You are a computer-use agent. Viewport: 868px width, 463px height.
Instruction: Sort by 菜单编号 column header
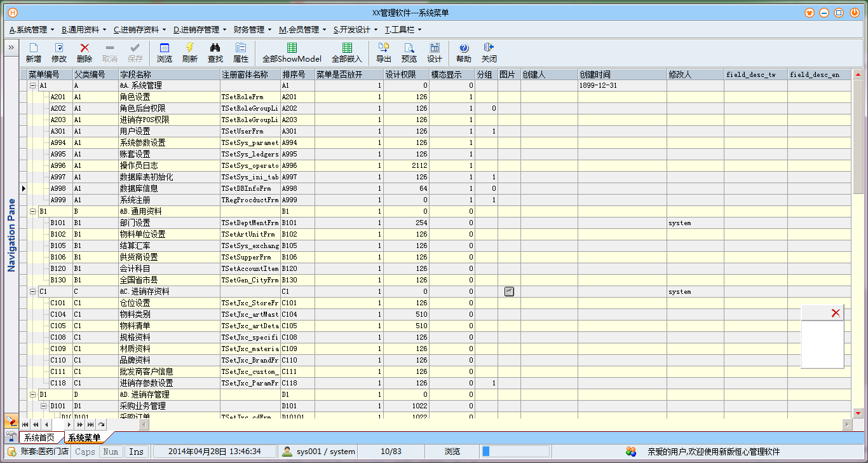49,74
